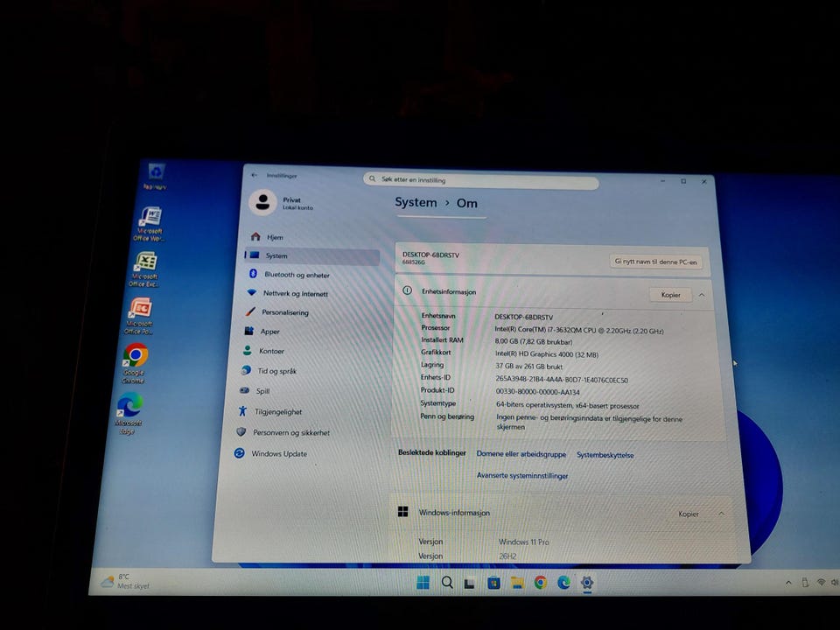Click the Settings gear on the taskbar
Screen dimensions: 840x630
click(587, 583)
